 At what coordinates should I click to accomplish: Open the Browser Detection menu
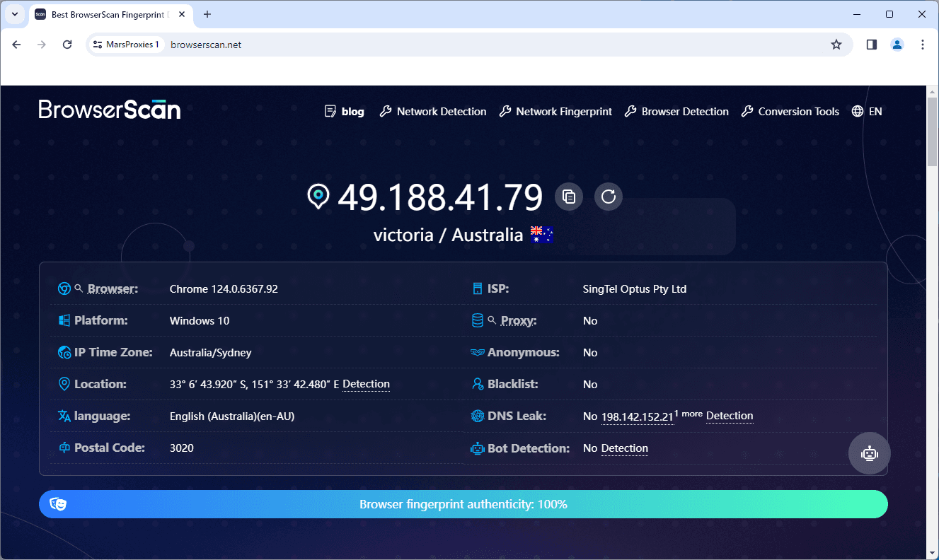pyautogui.click(x=676, y=111)
